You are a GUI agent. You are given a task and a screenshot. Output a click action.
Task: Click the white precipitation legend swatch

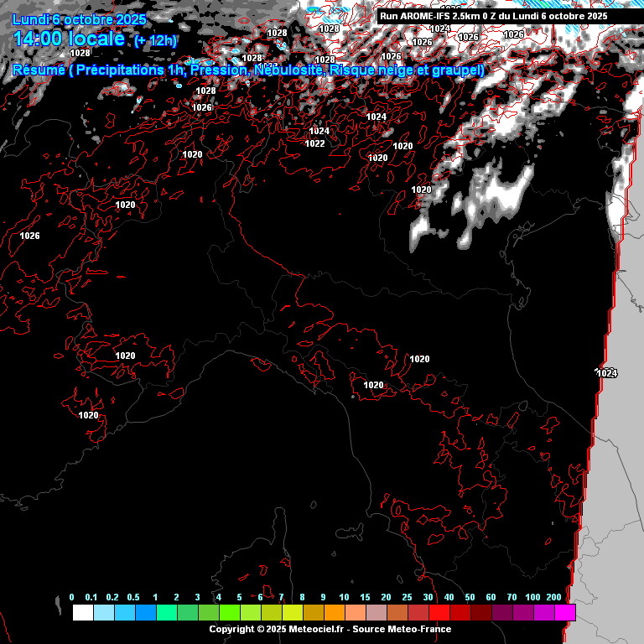(82, 613)
